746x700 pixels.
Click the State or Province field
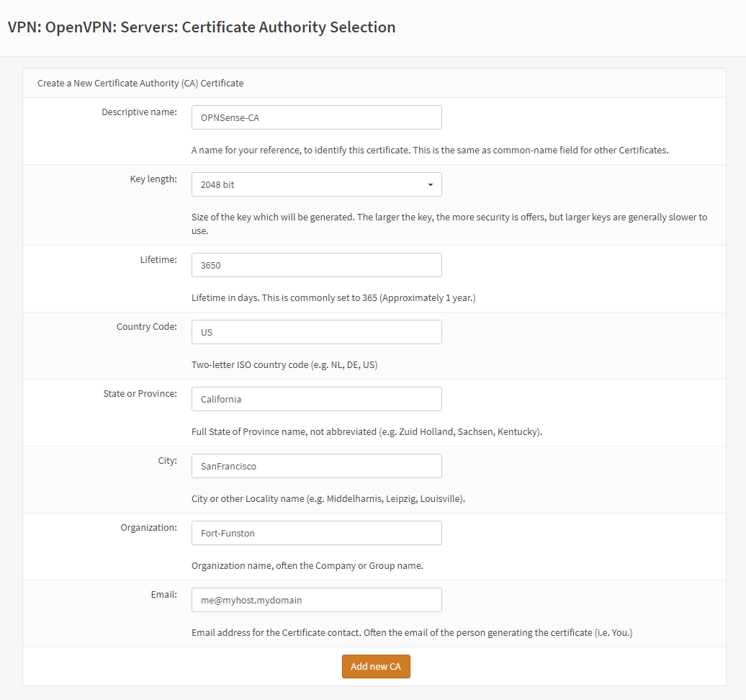pos(316,399)
